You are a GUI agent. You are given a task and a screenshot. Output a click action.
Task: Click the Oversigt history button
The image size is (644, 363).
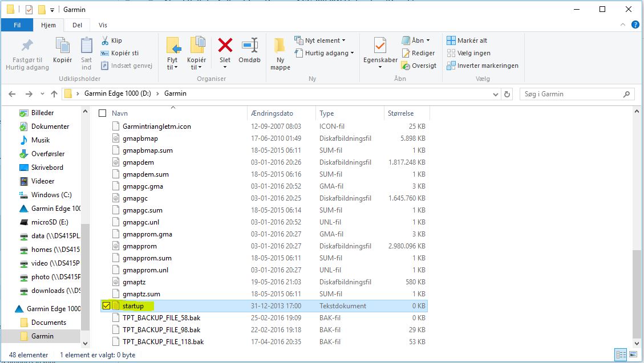[419, 66]
